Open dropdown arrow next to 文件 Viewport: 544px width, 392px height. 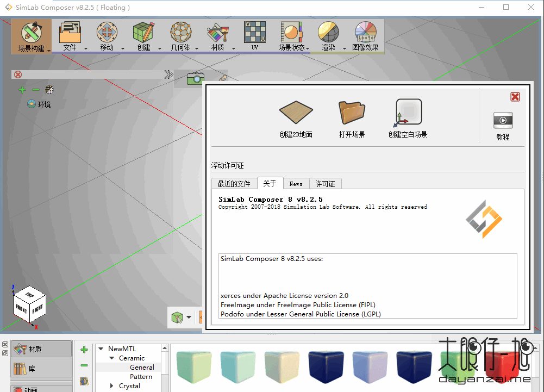pos(86,48)
